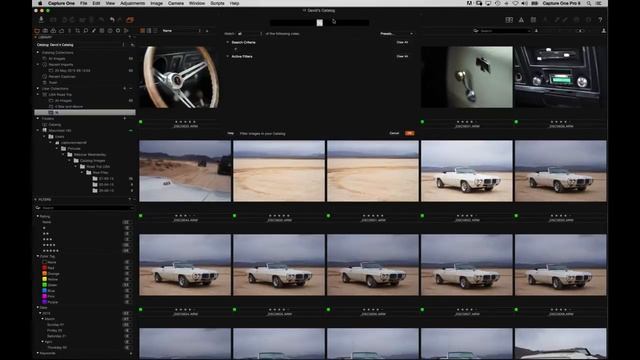Click Help in the search dialog

(230, 133)
